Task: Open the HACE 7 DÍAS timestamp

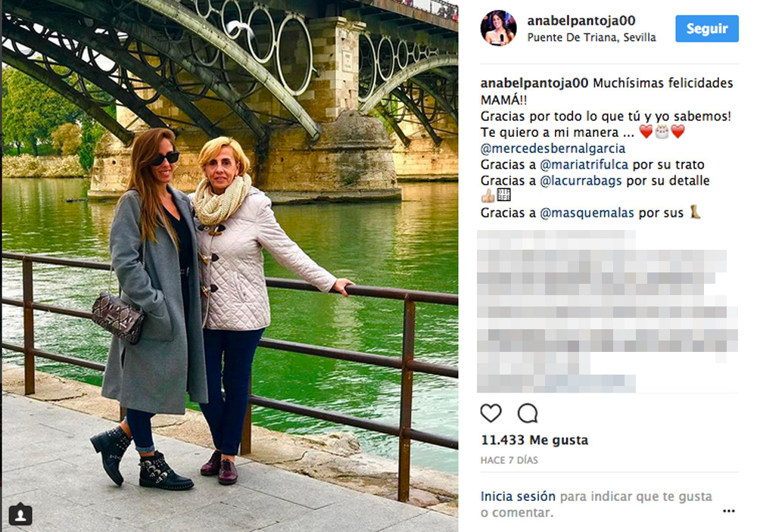Action: [509, 460]
